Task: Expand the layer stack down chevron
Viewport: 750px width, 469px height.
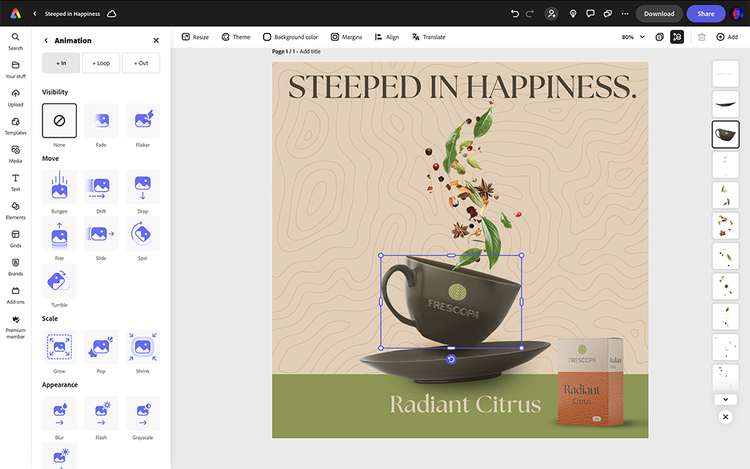Action: [726, 399]
